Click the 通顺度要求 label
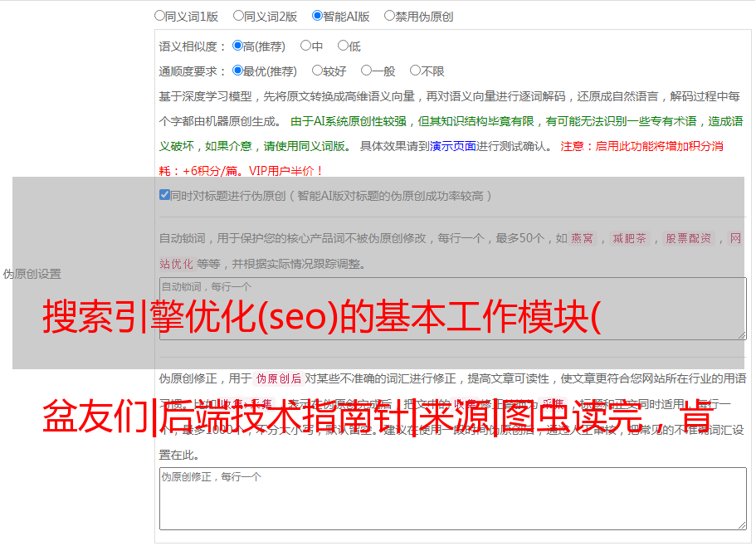Image resolution: width=756 pixels, height=546 pixels. click(x=192, y=71)
